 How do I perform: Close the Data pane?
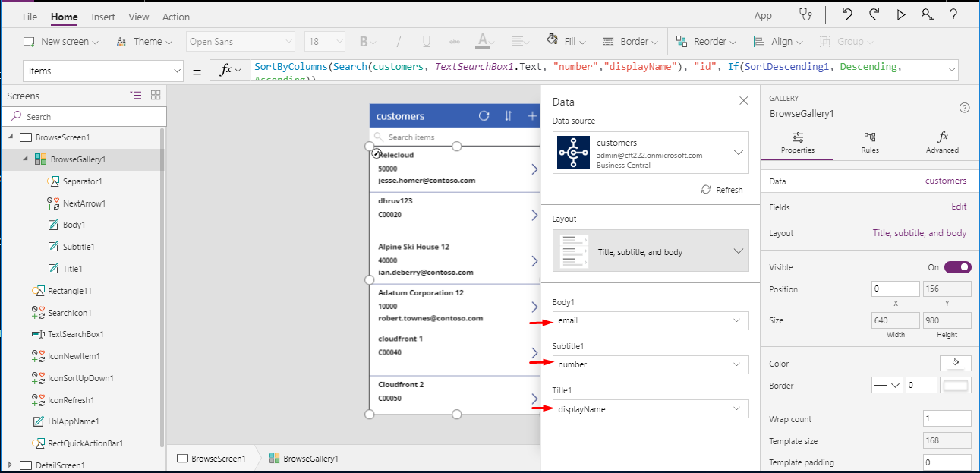(x=744, y=101)
